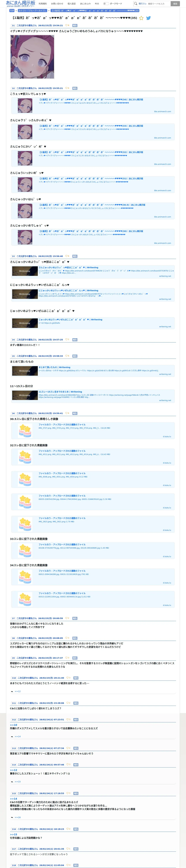Click the thread title breadcrumb ending (35)
This screenshot has width=186, height=868.
(95, 10)
